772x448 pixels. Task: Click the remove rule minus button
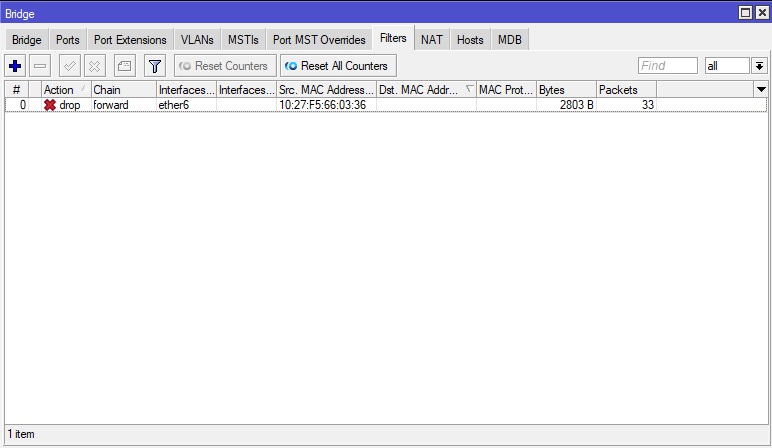click(x=40, y=66)
